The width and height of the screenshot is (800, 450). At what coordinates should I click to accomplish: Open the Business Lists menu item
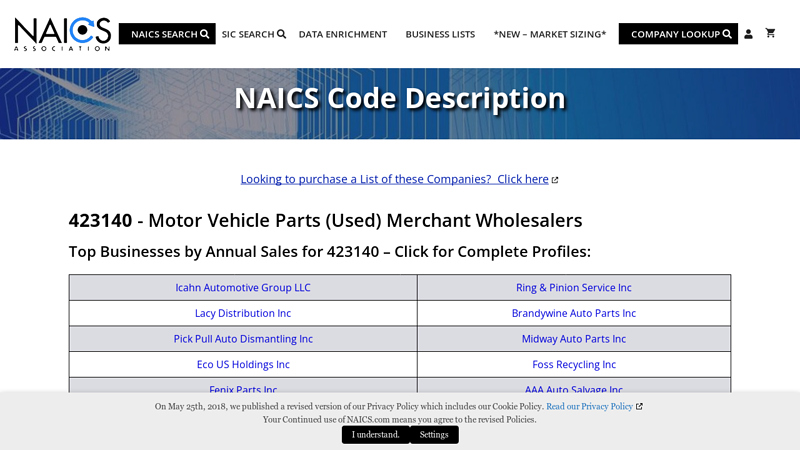[440, 34]
